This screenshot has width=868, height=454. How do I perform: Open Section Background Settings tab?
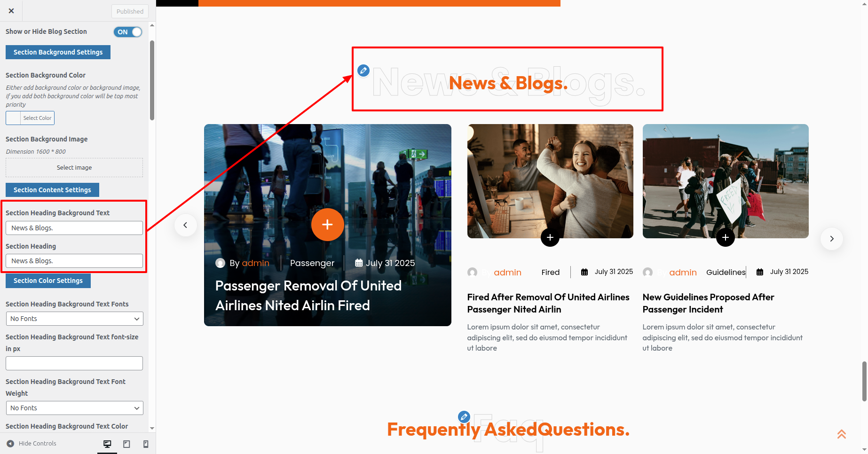point(58,52)
